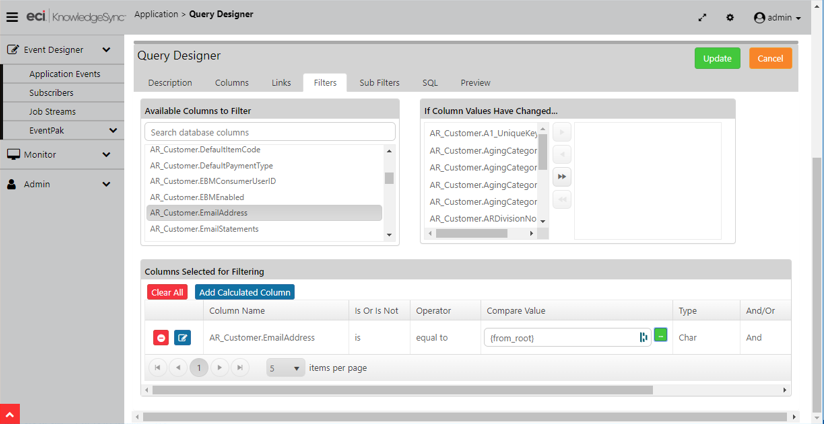824x424 pixels.
Task: Select AR_Customer.EBMConsumerUserID in available columns
Action: click(x=264, y=181)
